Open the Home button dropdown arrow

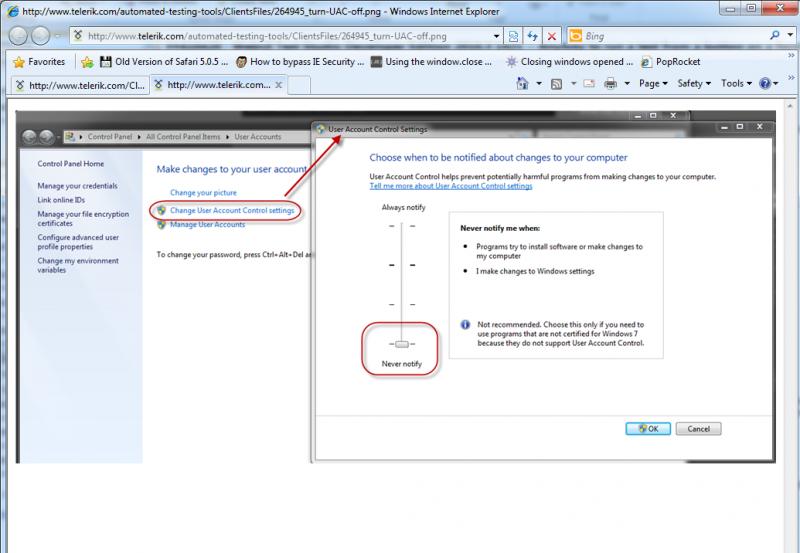(539, 83)
